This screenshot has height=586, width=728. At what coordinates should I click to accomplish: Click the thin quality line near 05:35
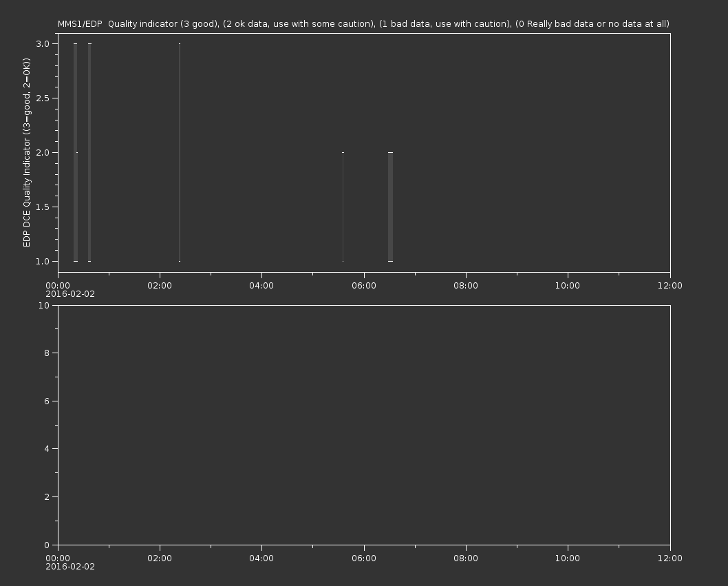(x=343, y=207)
